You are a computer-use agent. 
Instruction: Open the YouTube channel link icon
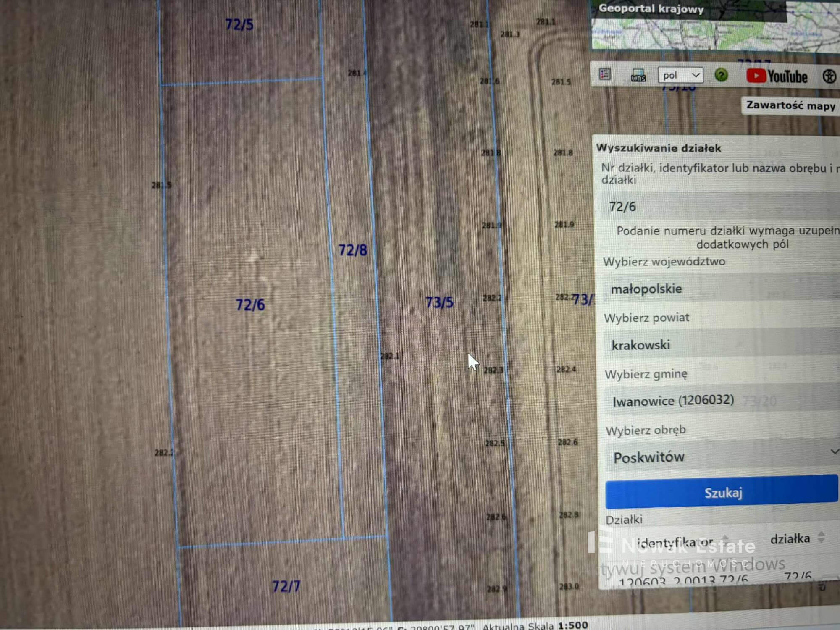pyautogui.click(x=777, y=76)
